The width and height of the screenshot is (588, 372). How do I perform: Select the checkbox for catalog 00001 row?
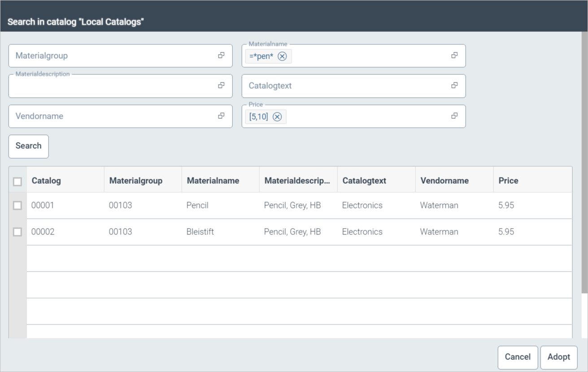point(17,206)
